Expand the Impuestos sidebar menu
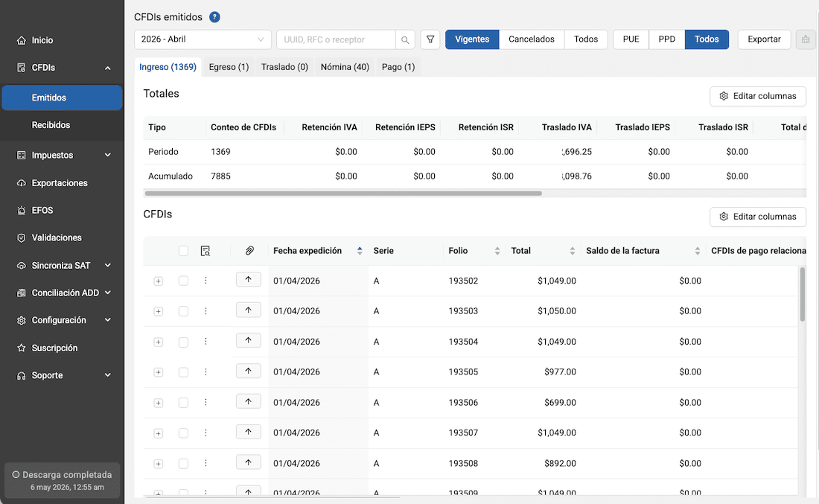The height and width of the screenshot is (504, 819). pyautogui.click(x=108, y=155)
